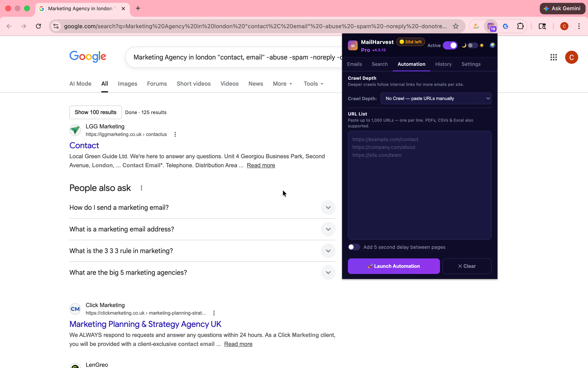Viewport: 588px width, 368px height.
Task: Click the Click Marketing site favicon
Action: click(75, 309)
